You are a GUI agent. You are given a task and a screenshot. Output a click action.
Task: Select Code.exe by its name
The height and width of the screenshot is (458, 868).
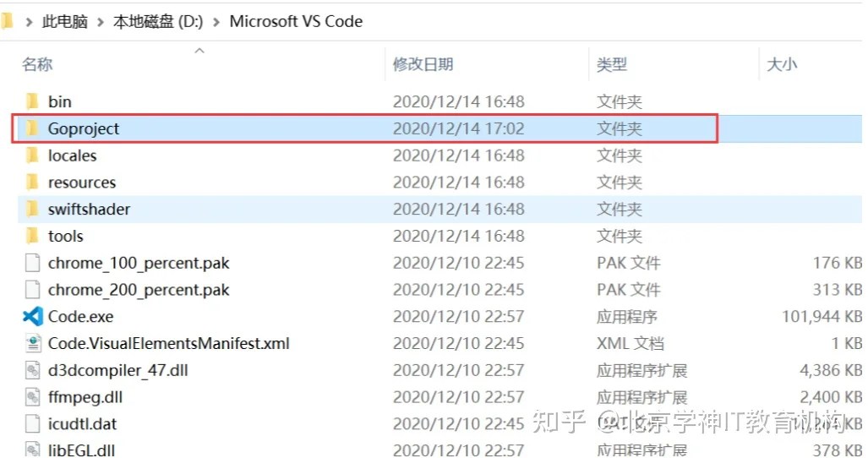(81, 316)
